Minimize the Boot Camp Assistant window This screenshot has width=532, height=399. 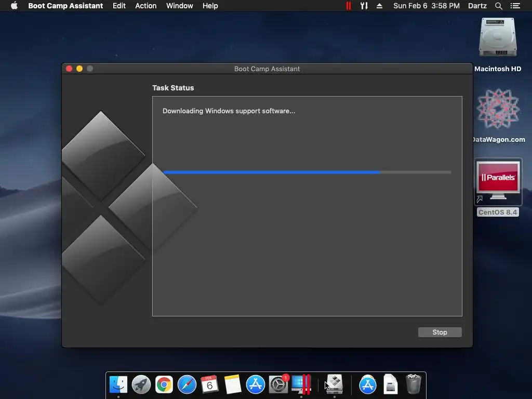(x=79, y=69)
